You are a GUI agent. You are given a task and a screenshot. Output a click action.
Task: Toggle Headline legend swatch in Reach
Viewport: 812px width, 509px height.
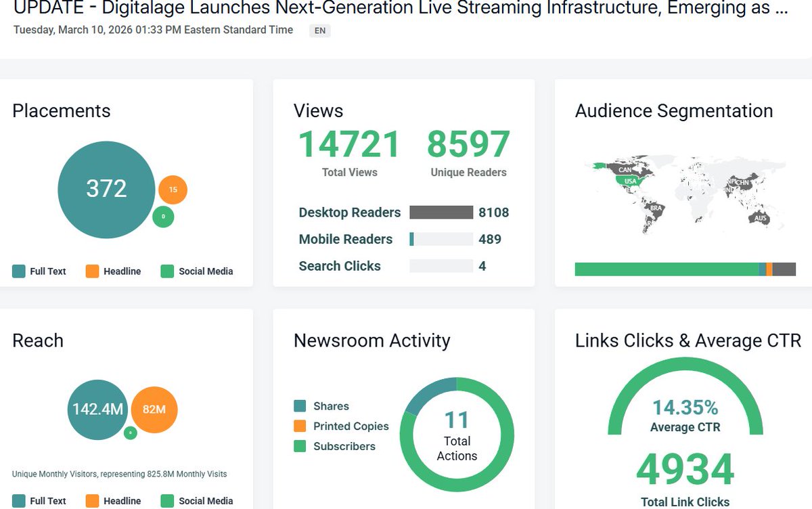click(92, 502)
